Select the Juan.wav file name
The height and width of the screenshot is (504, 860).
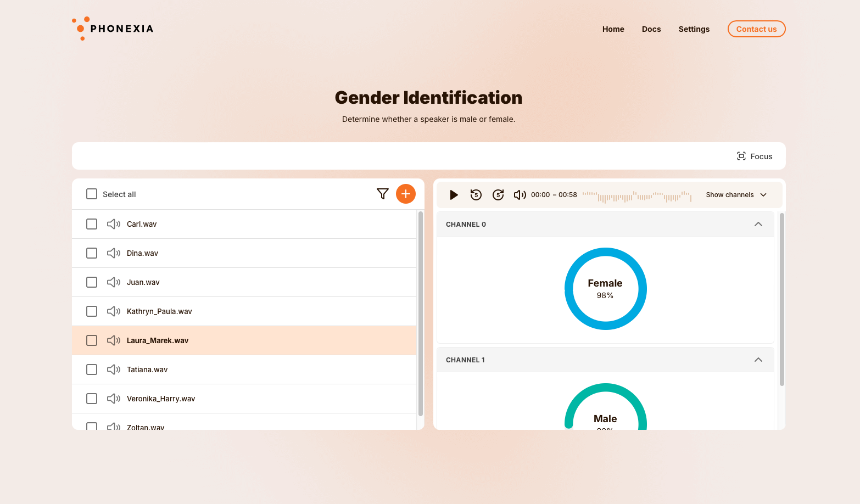click(143, 282)
